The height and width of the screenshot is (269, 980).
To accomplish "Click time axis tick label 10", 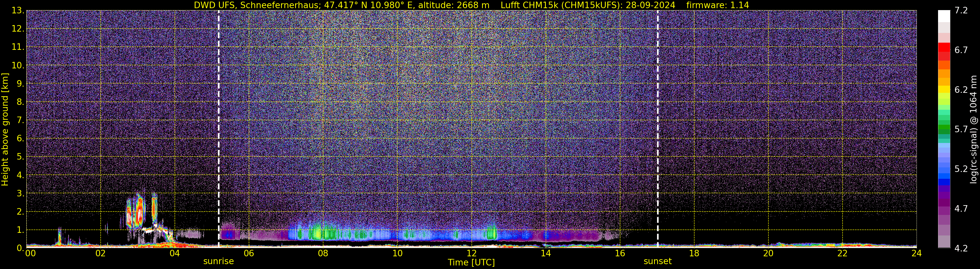I will [x=397, y=253].
